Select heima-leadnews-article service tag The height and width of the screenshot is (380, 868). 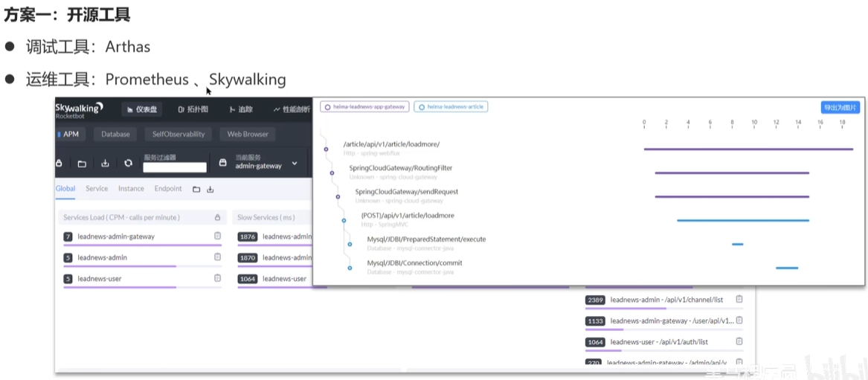coord(451,107)
